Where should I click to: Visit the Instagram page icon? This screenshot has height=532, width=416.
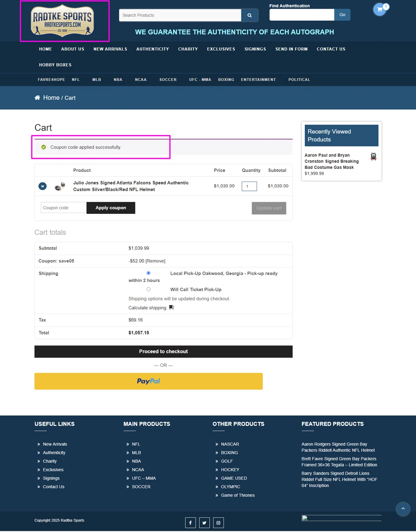[x=218, y=523]
